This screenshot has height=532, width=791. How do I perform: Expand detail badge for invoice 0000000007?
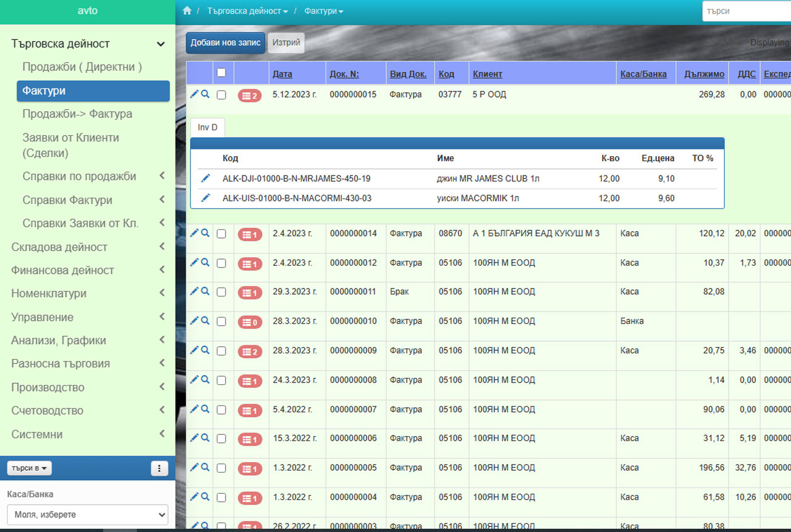pos(250,410)
